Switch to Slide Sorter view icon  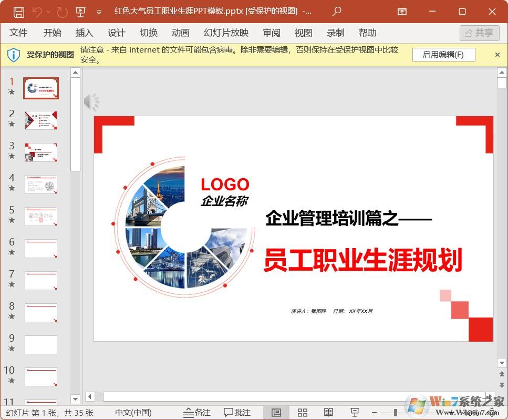[302, 412]
